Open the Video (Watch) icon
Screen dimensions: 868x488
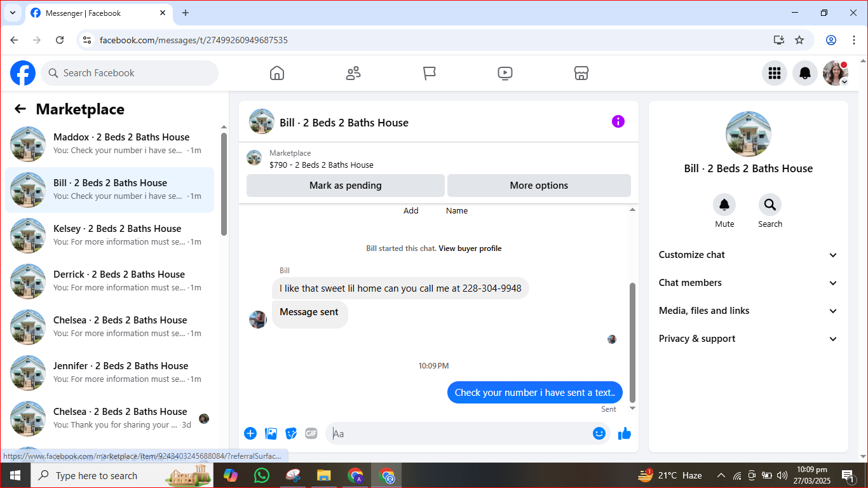505,73
